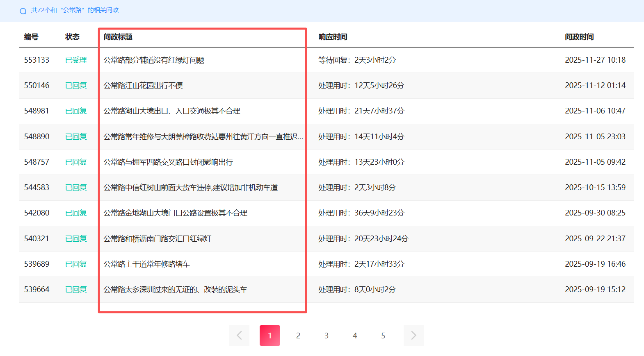Open 公常路和桥沥南门路交汇口红绿灯 entry

158,239
